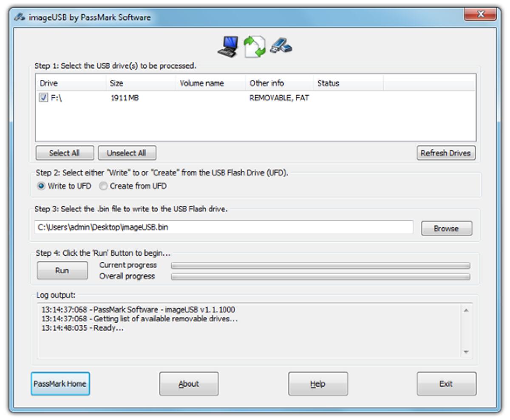Viewport: 510px width, 420px height.
Task: Click the Overall progress bar
Action: coord(321,277)
